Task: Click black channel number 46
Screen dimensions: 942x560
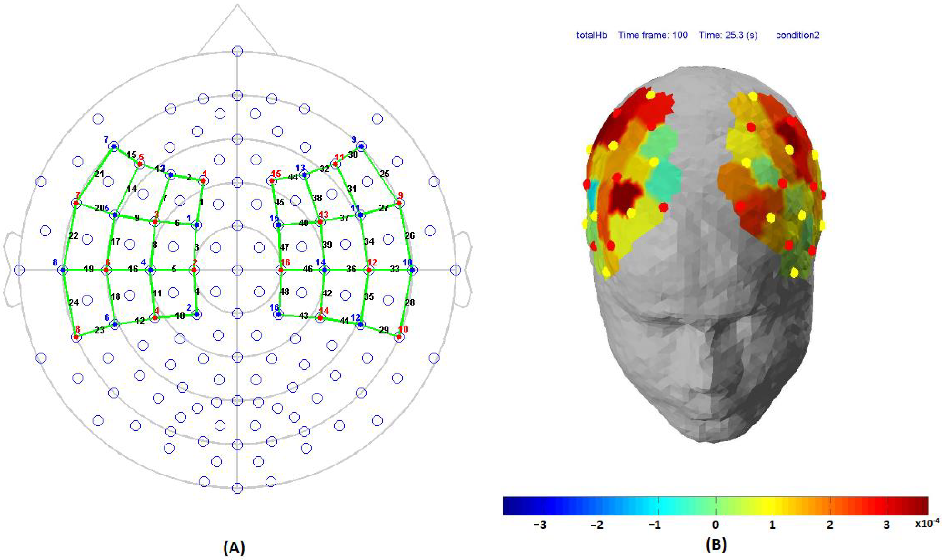Action: click(307, 269)
